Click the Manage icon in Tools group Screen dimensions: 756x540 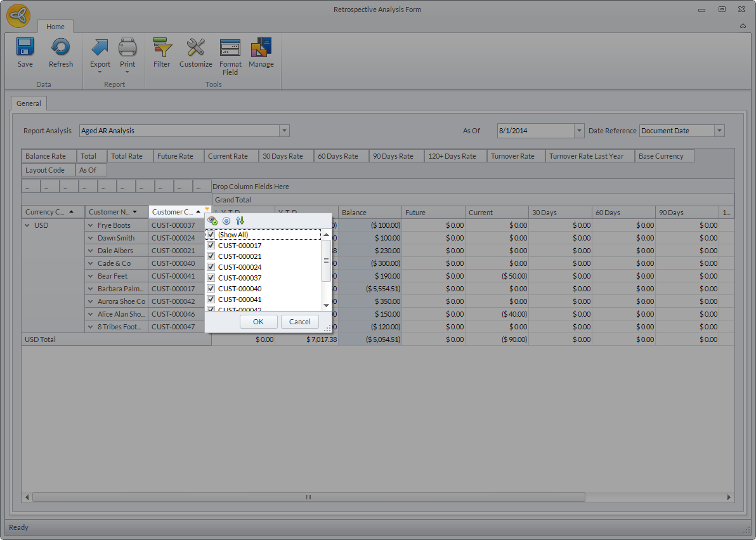click(261, 48)
